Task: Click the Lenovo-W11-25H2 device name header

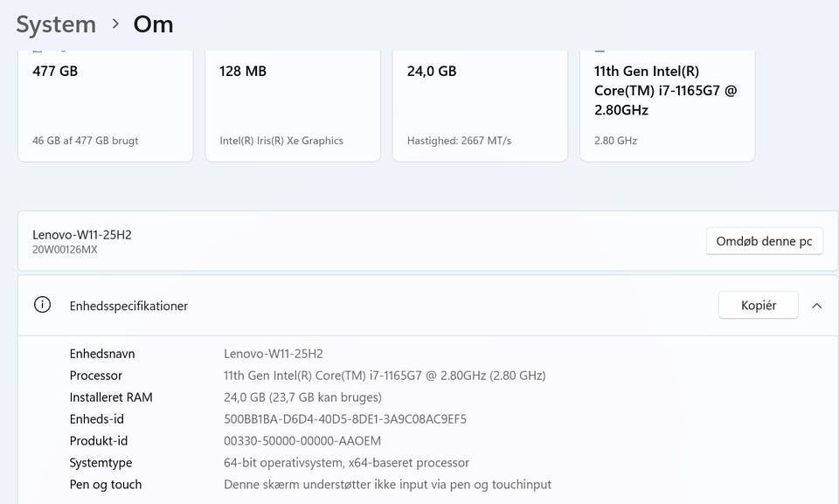Action: (x=82, y=234)
